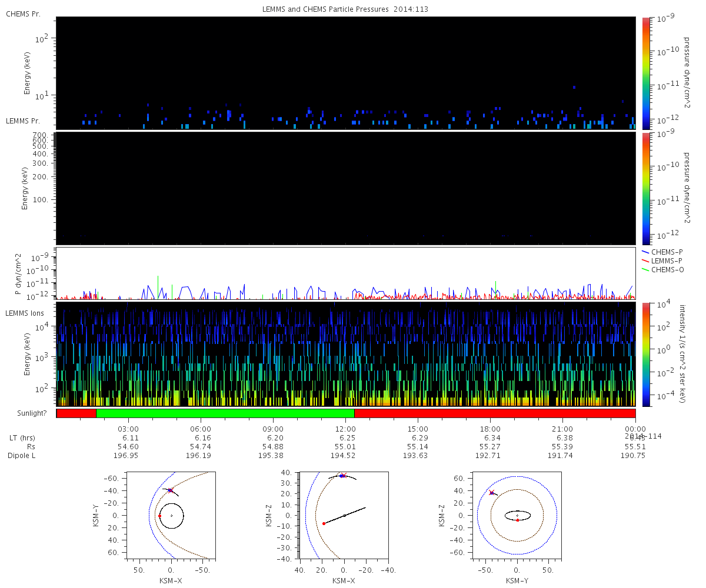Select the 18:00 time axis tick label
Screen dimensions: 706x588
pos(490,429)
